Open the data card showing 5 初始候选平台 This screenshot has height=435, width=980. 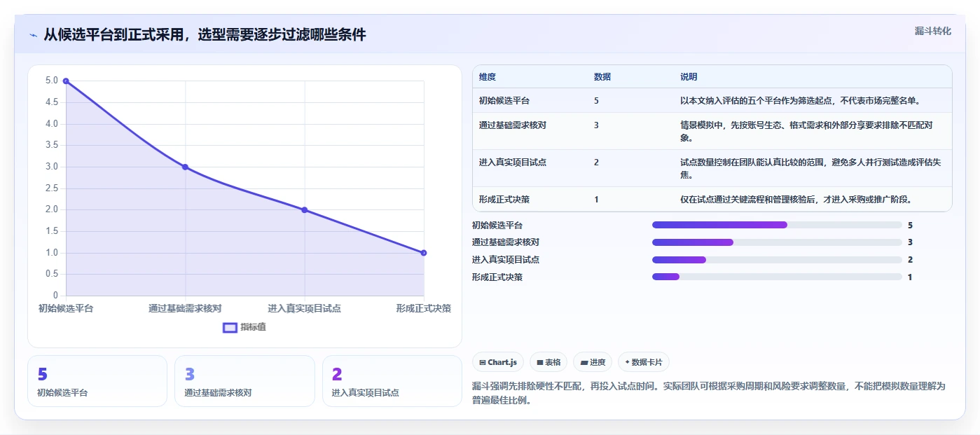coord(97,381)
